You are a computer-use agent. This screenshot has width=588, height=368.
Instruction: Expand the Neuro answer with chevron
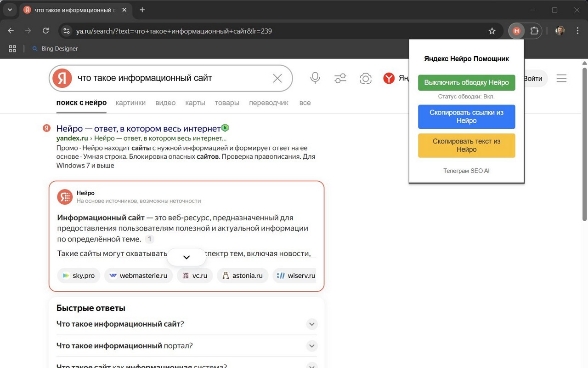point(187,257)
